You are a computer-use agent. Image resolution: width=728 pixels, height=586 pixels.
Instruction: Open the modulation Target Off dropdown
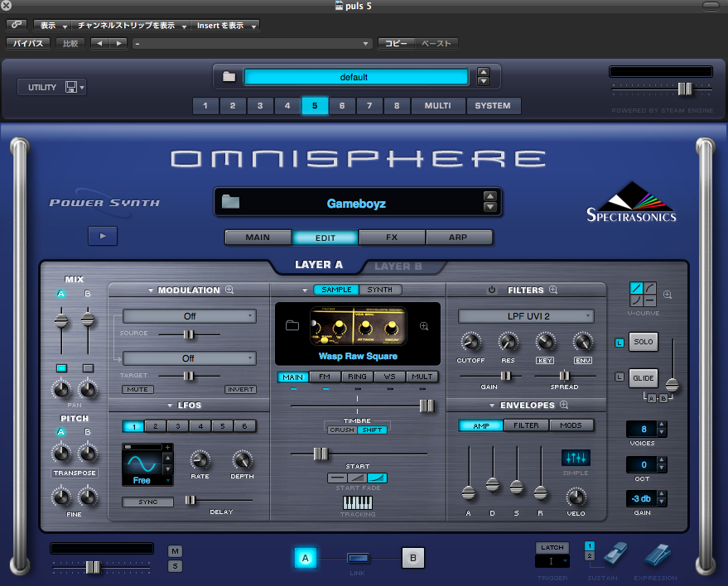point(190,358)
